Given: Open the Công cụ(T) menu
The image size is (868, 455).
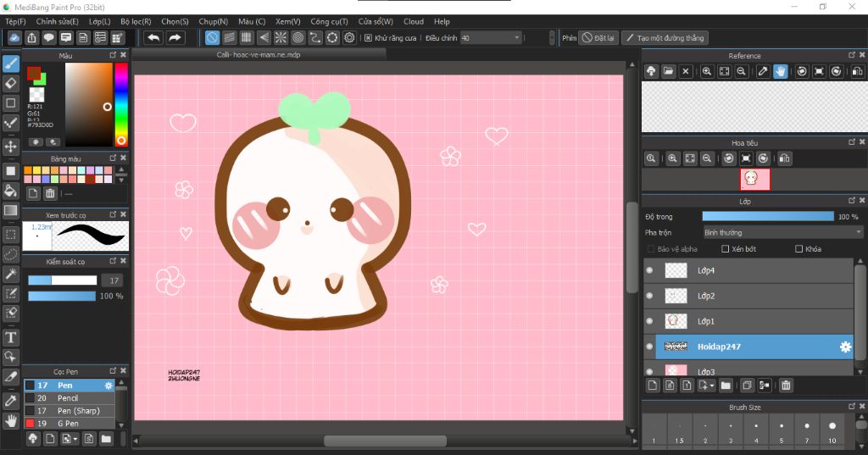Looking at the screenshot, I should pyautogui.click(x=329, y=21).
